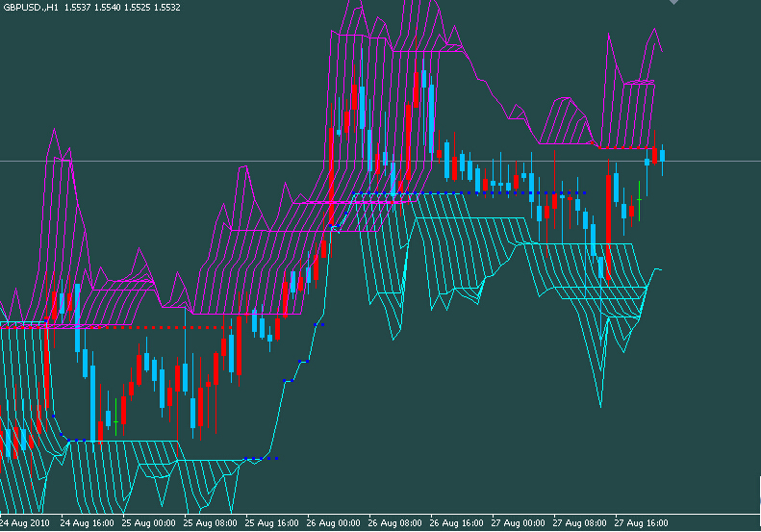Select the 26 Aug 16:00 time label

pos(456,522)
